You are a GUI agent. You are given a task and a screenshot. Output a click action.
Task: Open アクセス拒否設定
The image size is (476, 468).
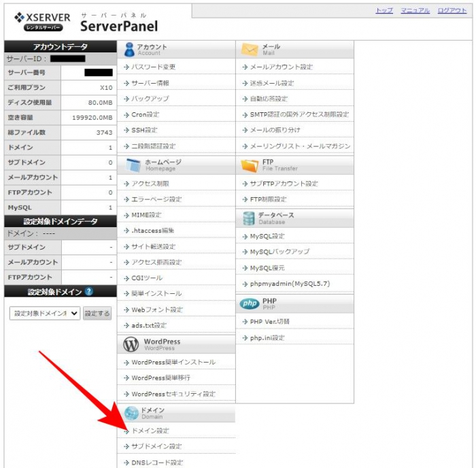coord(156,262)
